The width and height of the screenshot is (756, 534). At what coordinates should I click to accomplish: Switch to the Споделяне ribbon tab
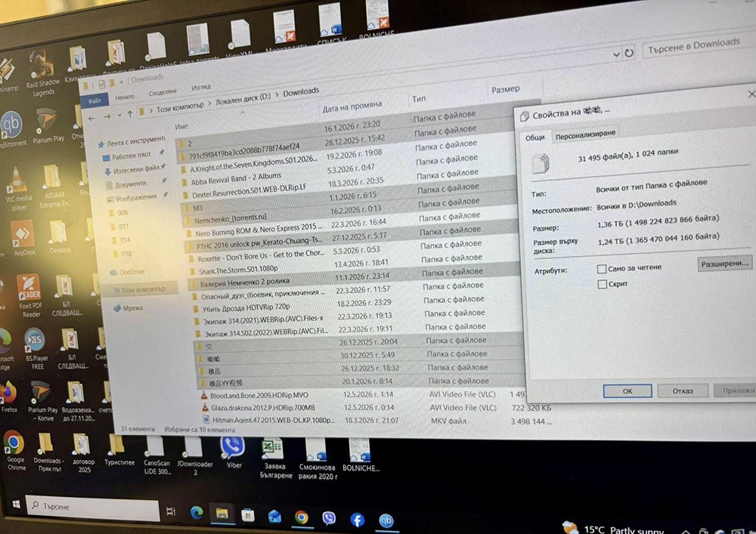[x=163, y=92]
